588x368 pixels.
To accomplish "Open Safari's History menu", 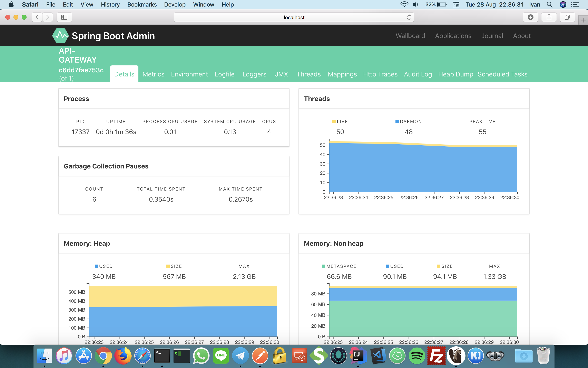I will click(110, 4).
